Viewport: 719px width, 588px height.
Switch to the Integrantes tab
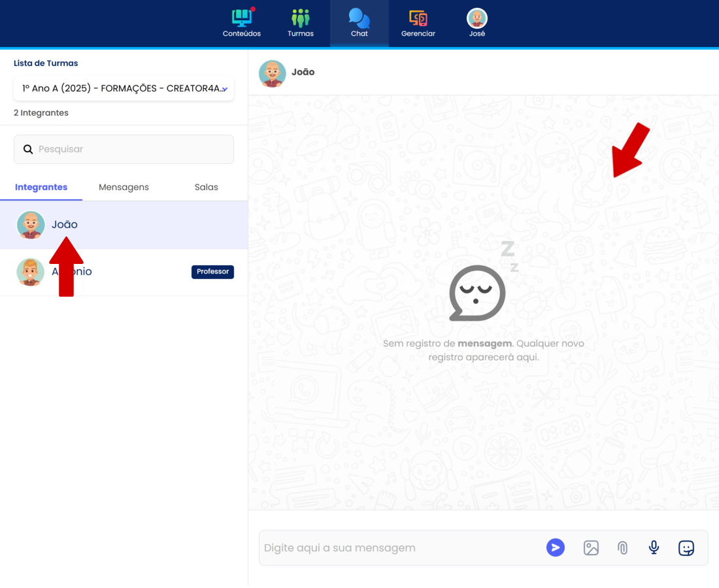coord(41,187)
